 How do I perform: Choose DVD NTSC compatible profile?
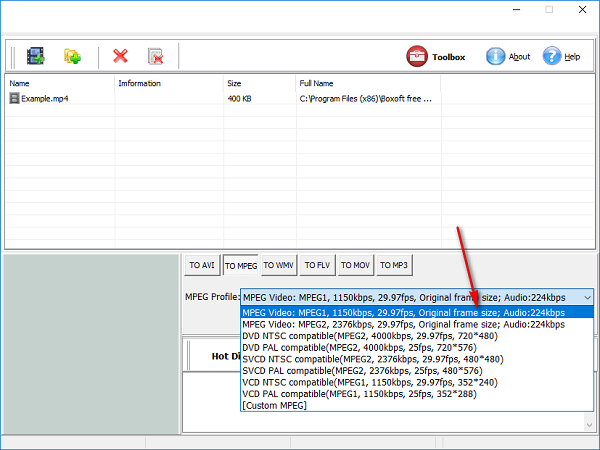(x=417, y=336)
